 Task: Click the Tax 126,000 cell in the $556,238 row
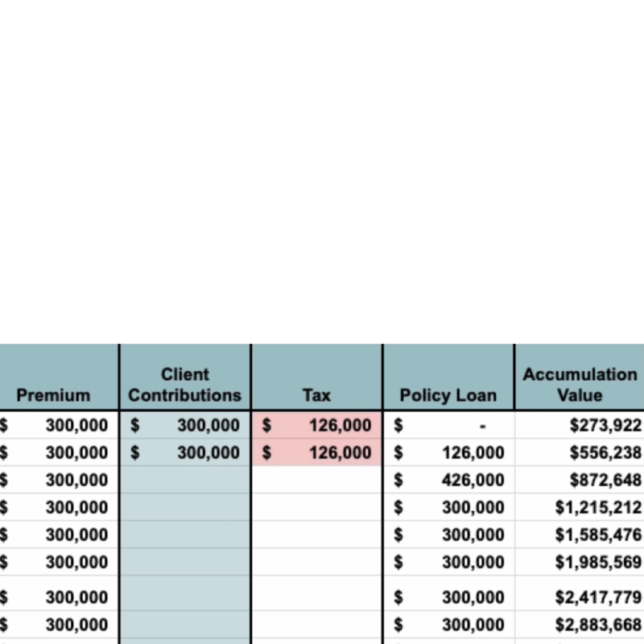316,452
